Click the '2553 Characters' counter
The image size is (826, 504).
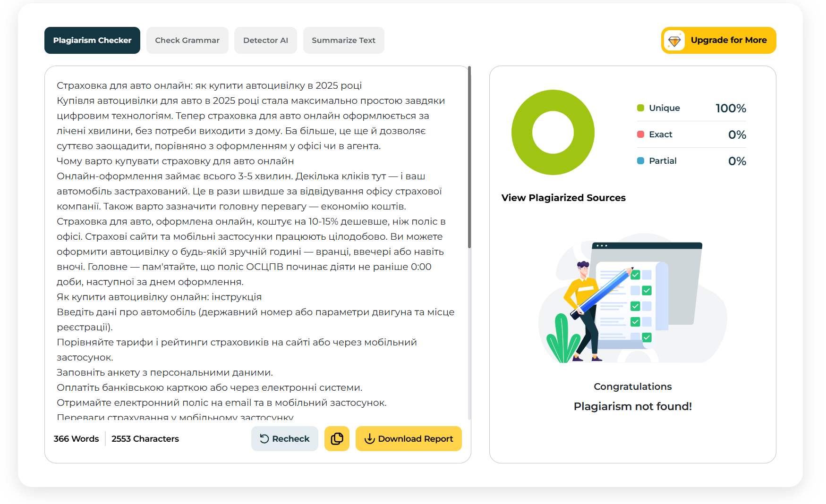[x=145, y=439]
